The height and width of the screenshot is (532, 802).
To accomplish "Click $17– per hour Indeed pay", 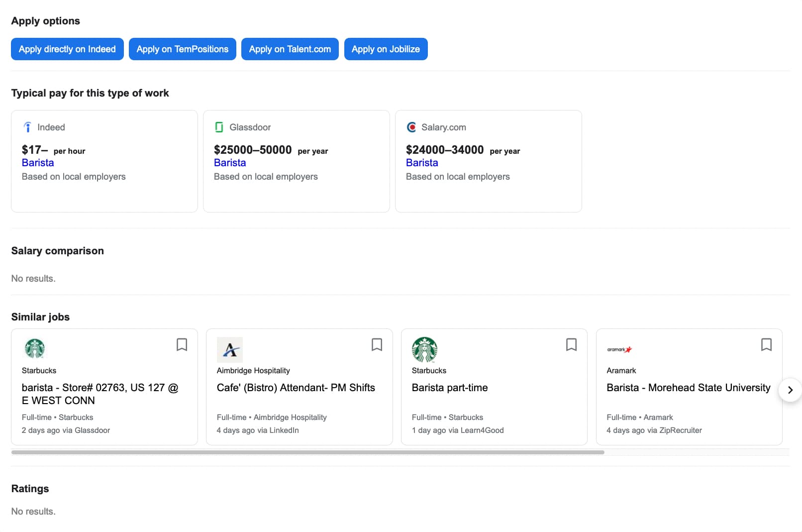I will click(x=54, y=150).
